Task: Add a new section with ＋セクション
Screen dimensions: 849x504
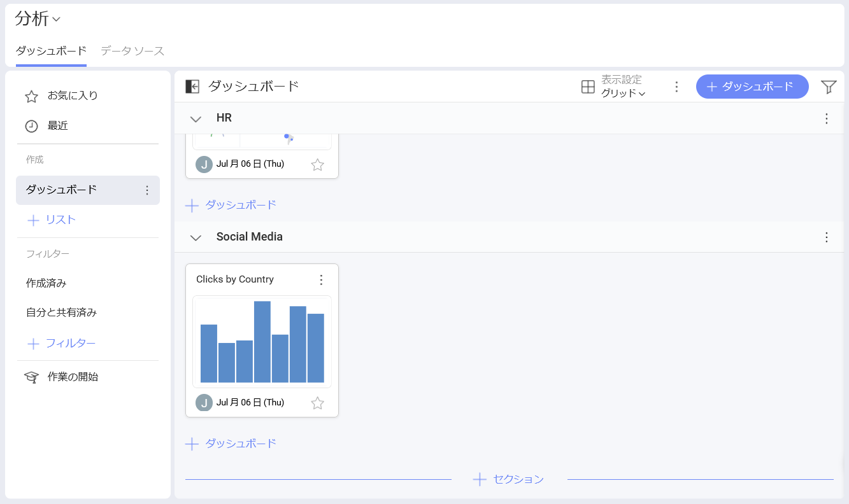Action: 509,479
